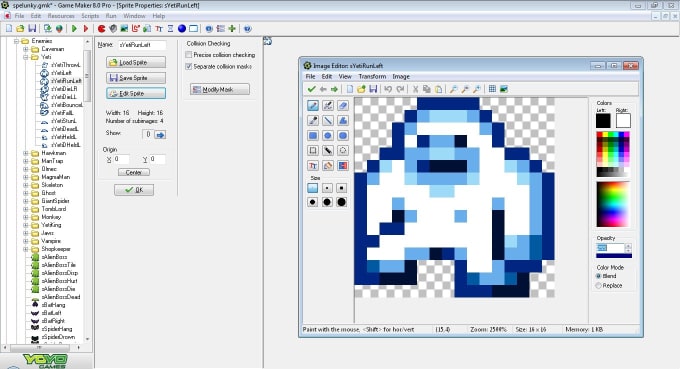This screenshot has width=680, height=369.
Task: Expand the Caveman folder
Action: [x=26, y=49]
